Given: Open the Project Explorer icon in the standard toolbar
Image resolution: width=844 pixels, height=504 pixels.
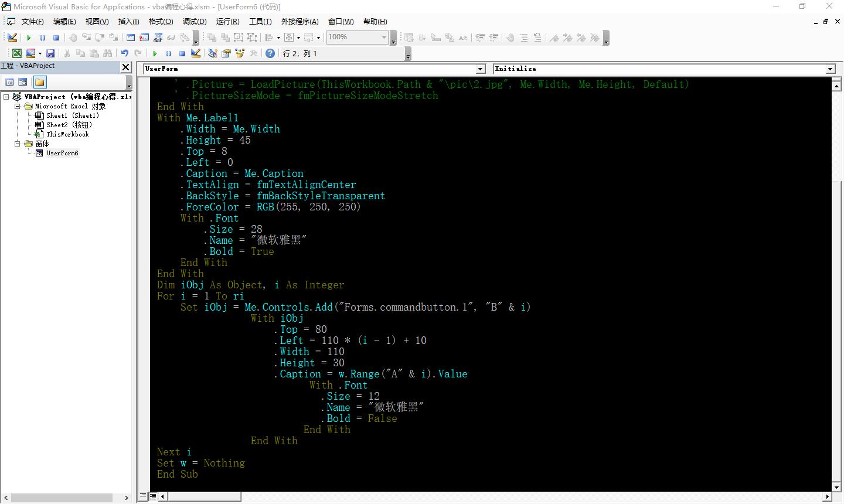Looking at the screenshot, I should [x=212, y=53].
